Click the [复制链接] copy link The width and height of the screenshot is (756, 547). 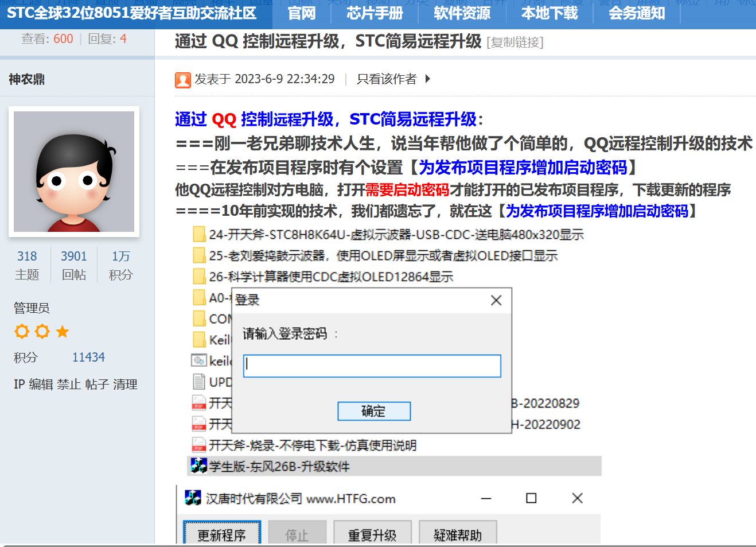pyautogui.click(x=515, y=42)
